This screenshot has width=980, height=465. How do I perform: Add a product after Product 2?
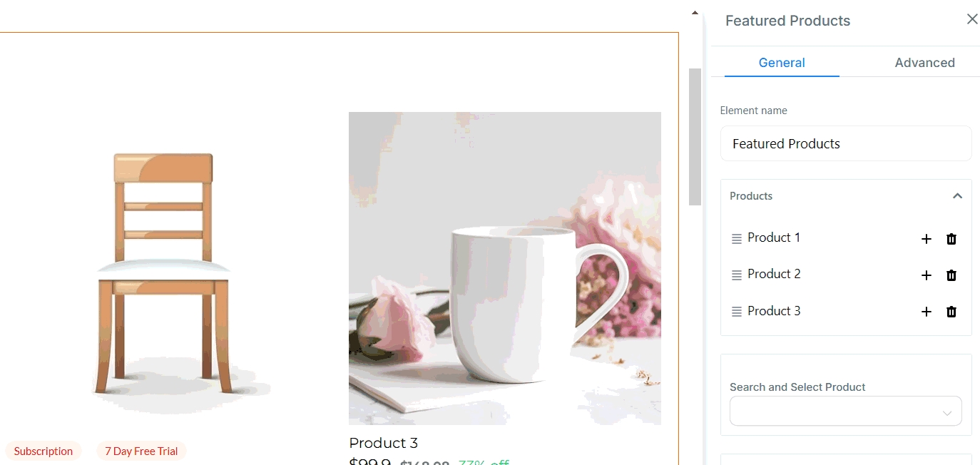(x=927, y=275)
